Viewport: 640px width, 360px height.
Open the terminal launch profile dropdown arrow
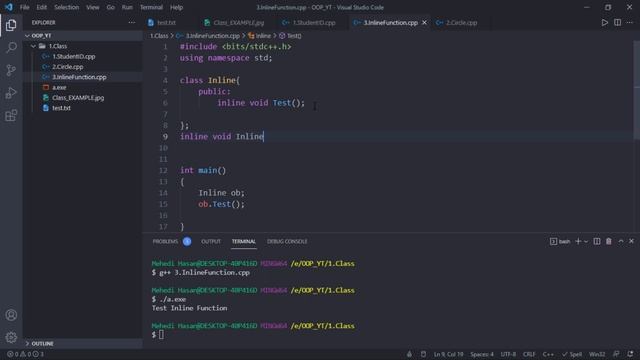(x=586, y=241)
